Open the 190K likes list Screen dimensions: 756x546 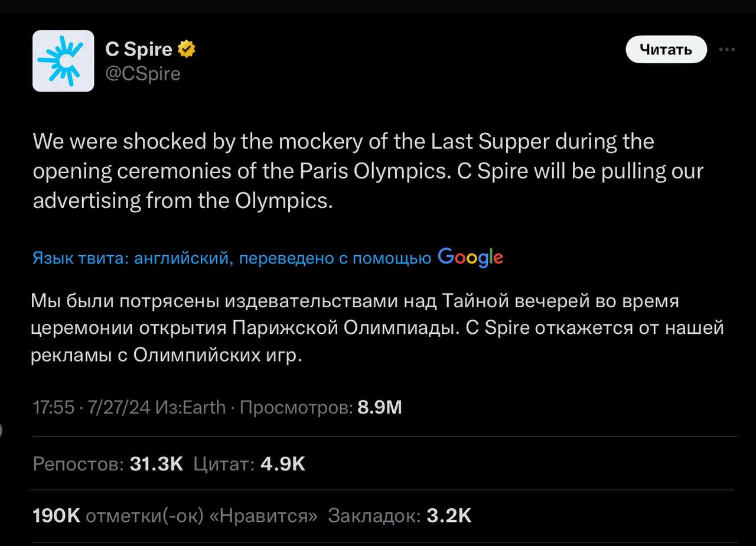click(175, 516)
